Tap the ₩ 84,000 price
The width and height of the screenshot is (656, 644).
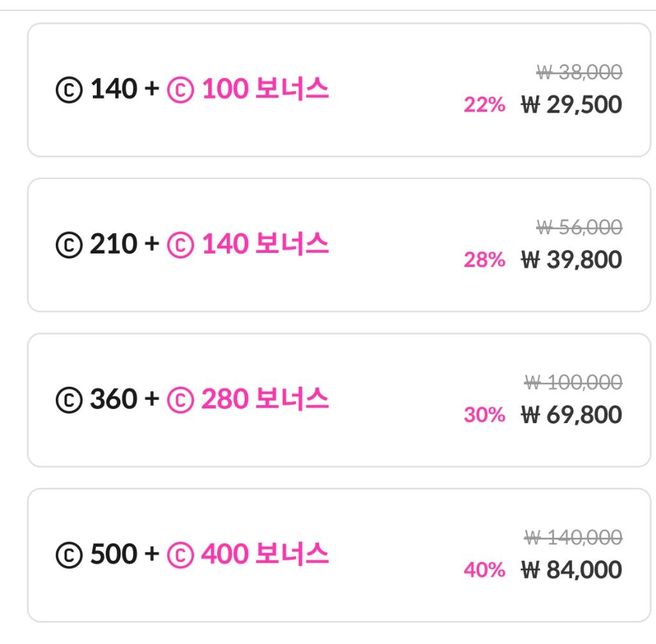[x=571, y=570]
